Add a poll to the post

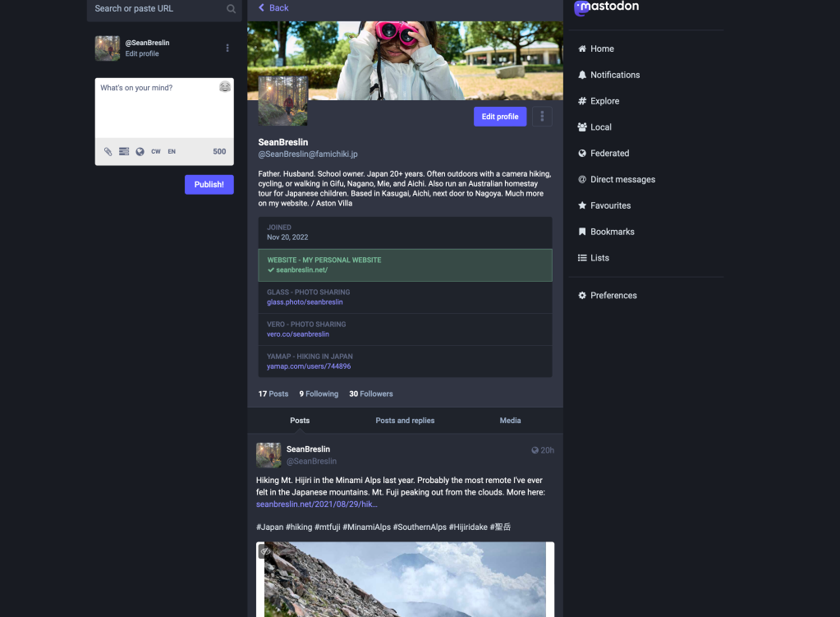124,151
